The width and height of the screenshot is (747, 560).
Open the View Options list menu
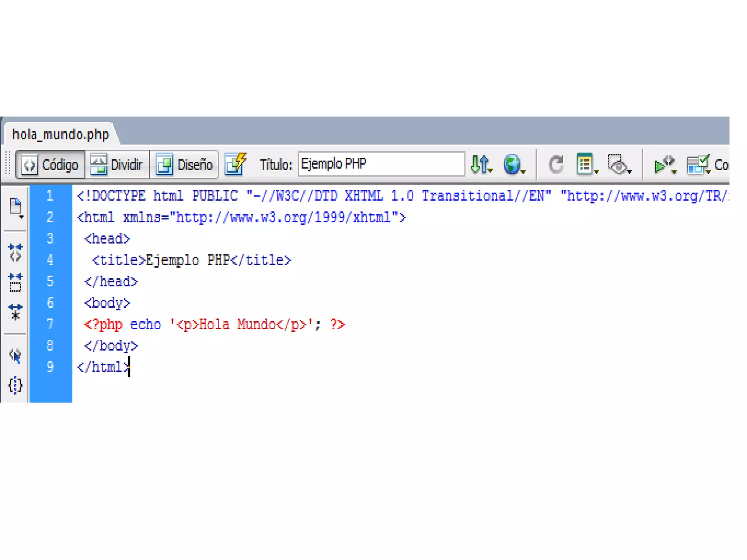click(586, 164)
